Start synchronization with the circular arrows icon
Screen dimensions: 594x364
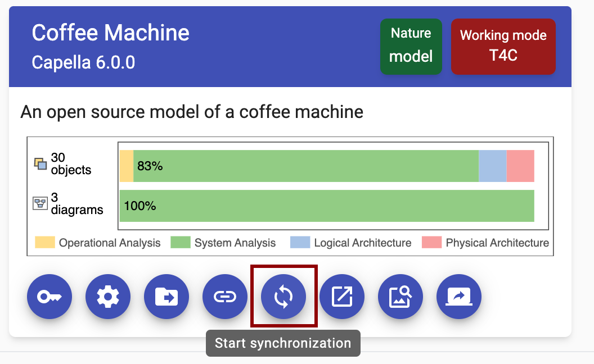click(x=283, y=297)
